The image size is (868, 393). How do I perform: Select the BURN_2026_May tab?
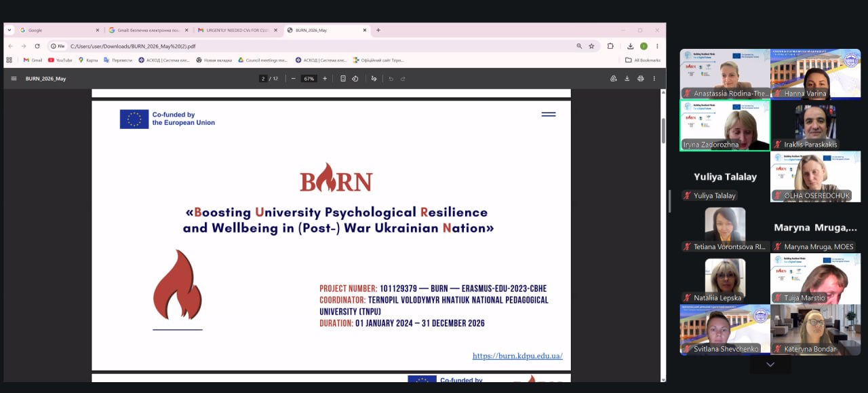coord(326,30)
